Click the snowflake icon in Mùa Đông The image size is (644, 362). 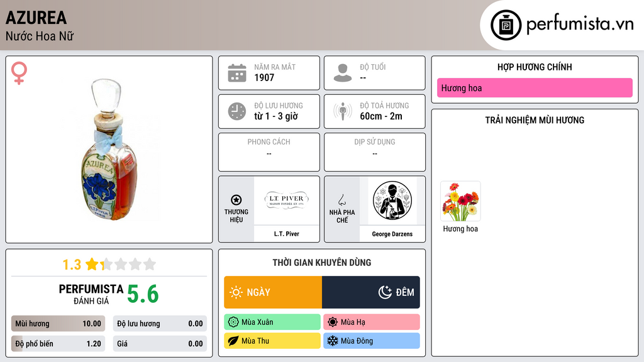333,341
